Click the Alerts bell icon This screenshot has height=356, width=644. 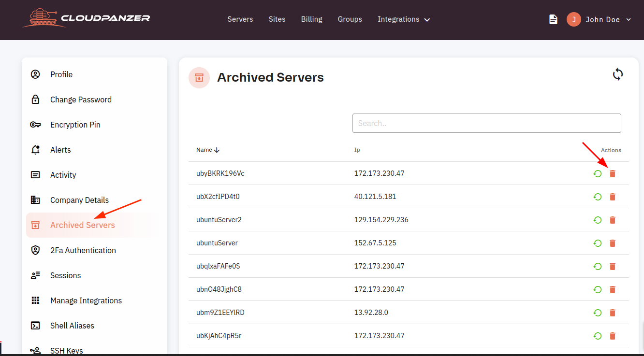pos(35,150)
